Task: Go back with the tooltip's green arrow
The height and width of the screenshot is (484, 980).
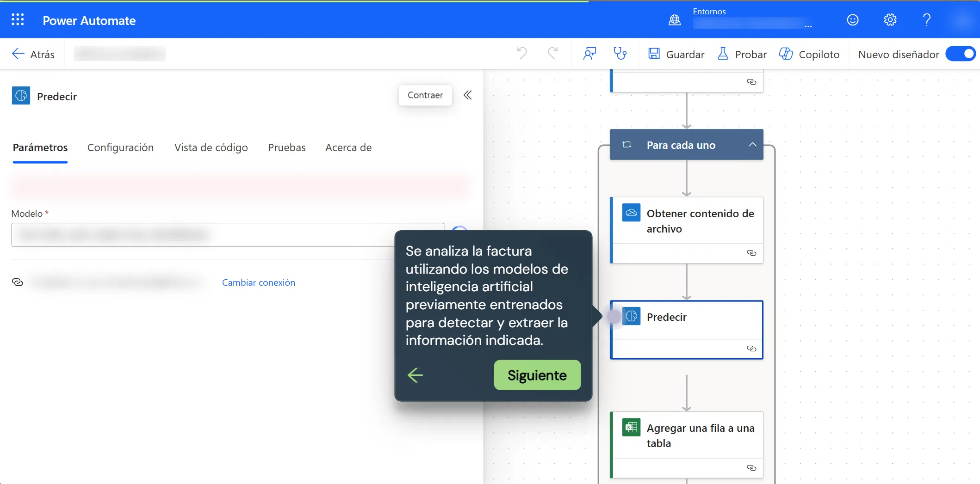Action: pos(415,375)
